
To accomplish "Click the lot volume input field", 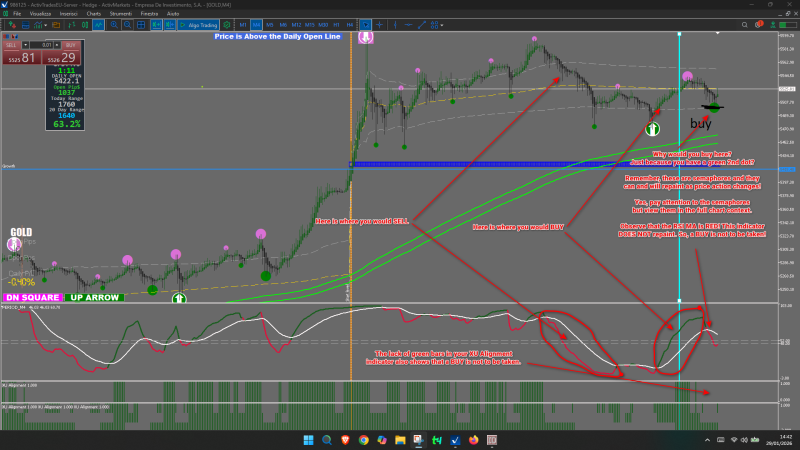I will [41, 45].
